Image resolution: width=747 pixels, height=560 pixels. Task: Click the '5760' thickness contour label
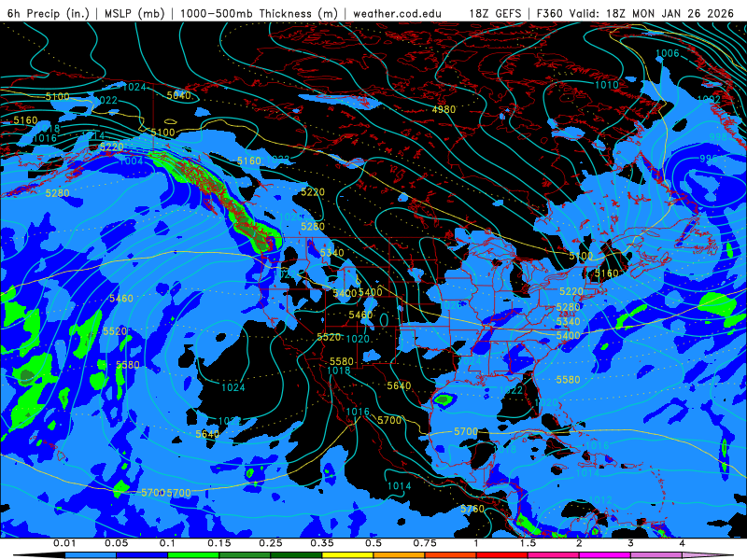pos(472,509)
